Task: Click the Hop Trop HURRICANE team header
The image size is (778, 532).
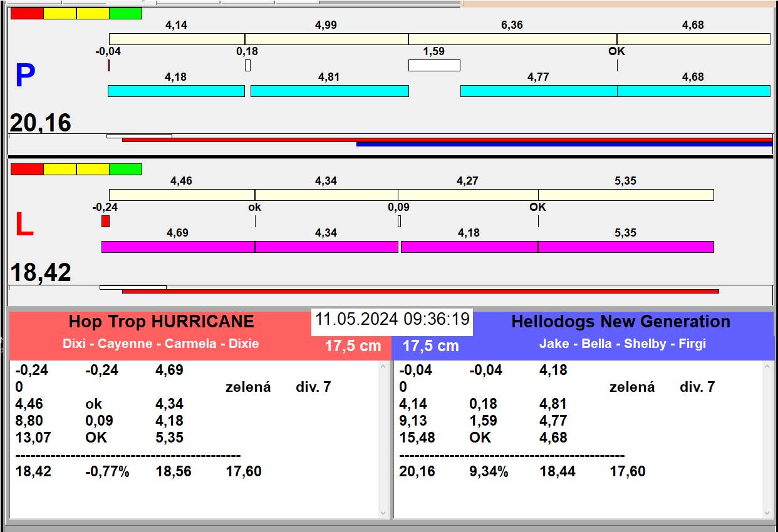Action: (x=162, y=322)
